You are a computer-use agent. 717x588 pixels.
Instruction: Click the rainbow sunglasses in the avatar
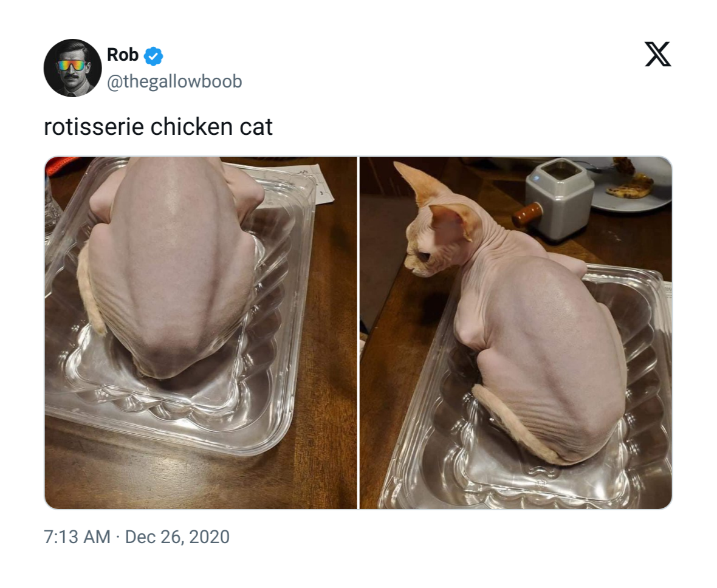[x=71, y=66]
